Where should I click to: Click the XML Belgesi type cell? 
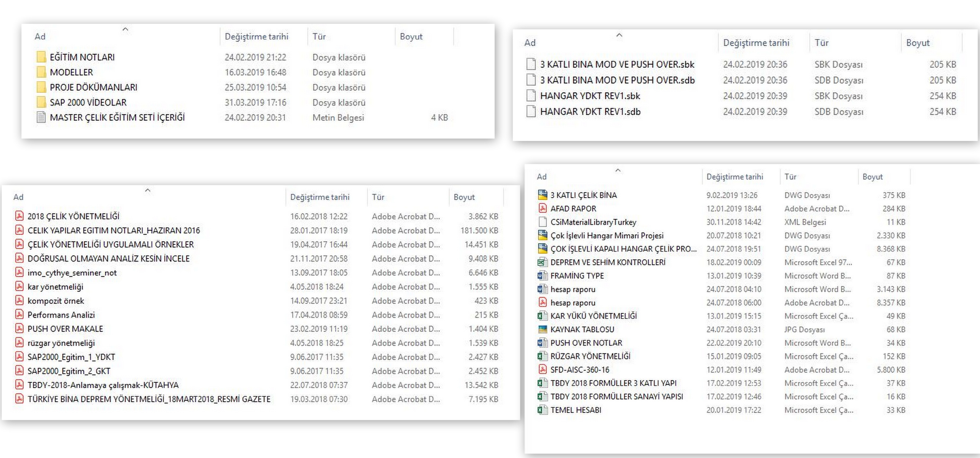pos(805,222)
